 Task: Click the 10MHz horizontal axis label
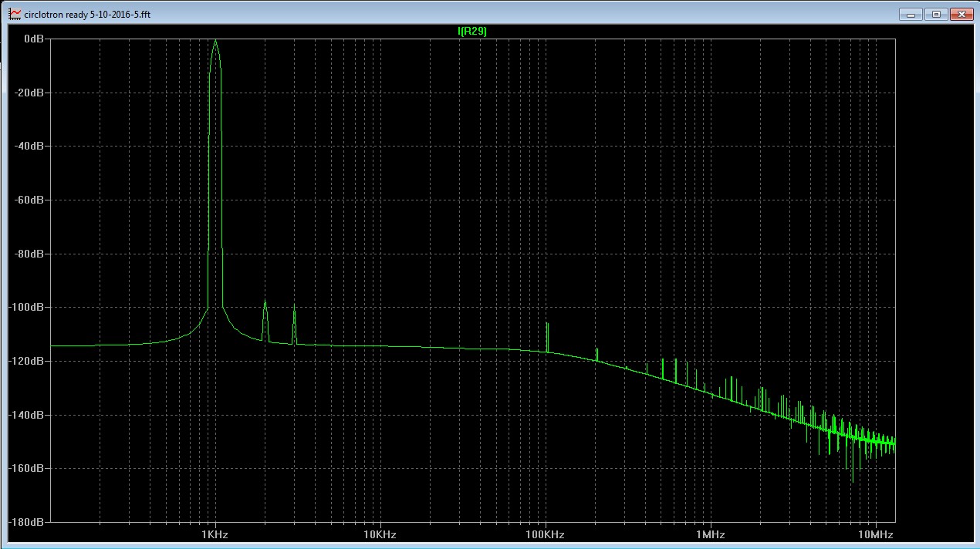click(x=876, y=534)
